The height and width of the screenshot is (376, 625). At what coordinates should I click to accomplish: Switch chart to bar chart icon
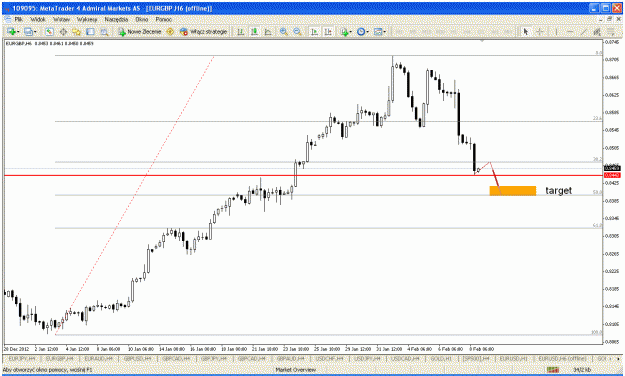(x=241, y=31)
